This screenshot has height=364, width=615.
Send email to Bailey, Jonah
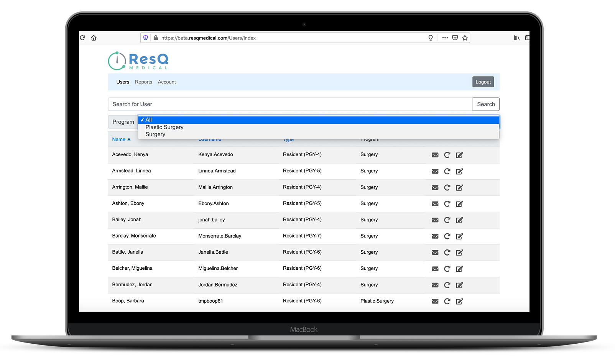click(435, 220)
